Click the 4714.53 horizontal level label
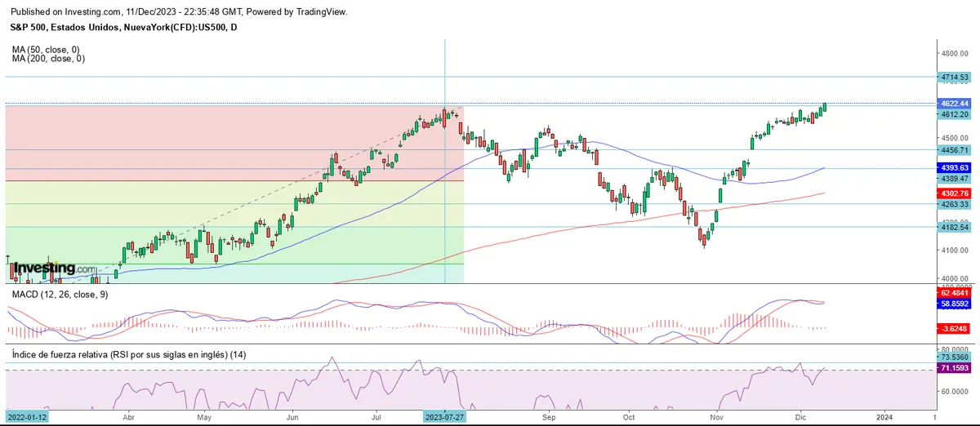 [x=954, y=78]
